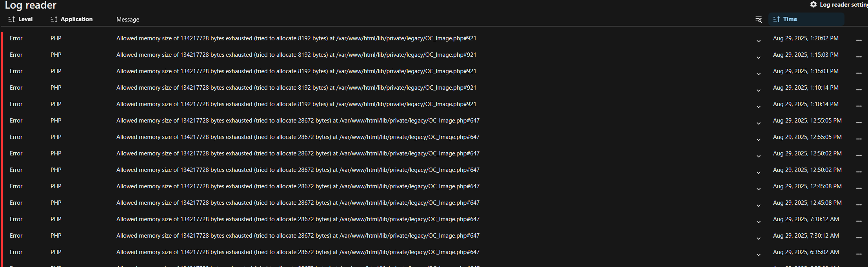Screen dimensions: 868x267
Task: Expand the lower 12:50:02 PM entry chevron
Action: coord(759,172)
